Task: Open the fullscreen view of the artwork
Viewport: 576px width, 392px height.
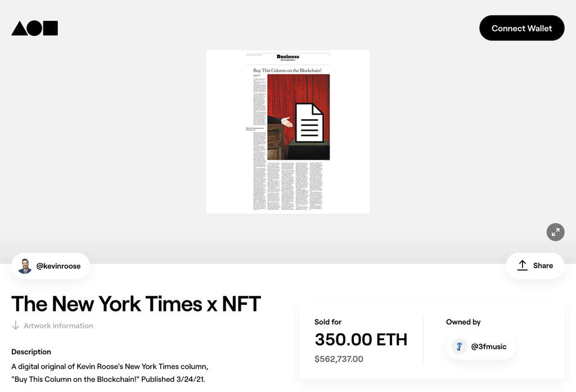Action: [x=555, y=232]
